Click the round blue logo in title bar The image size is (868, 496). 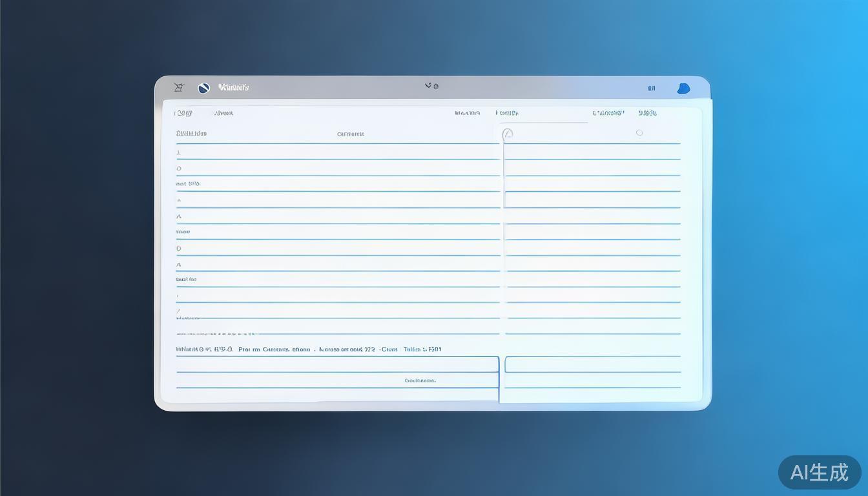[204, 88]
